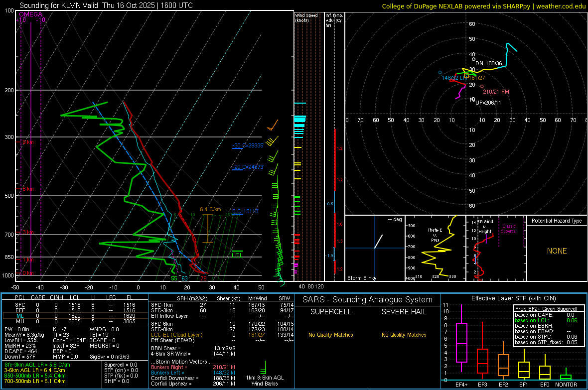The width and height of the screenshot is (588, 390).
Task: Click the surface dewpoint value '55'
Action: coord(174,278)
